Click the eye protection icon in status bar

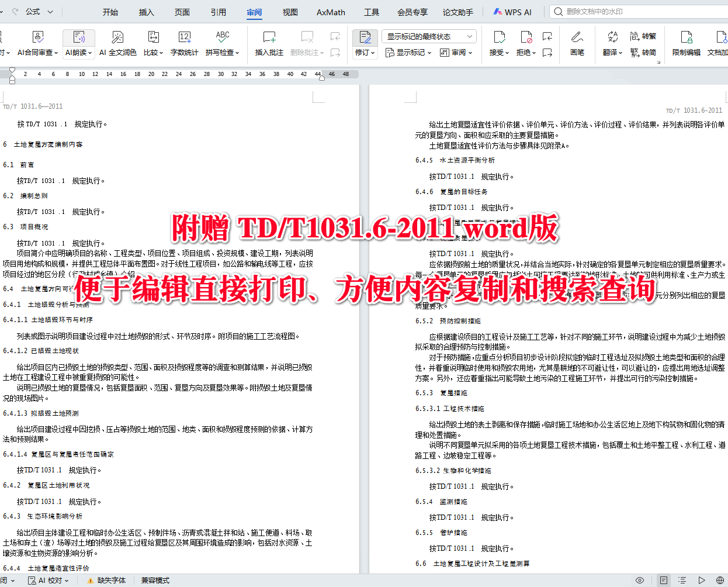coord(640,581)
